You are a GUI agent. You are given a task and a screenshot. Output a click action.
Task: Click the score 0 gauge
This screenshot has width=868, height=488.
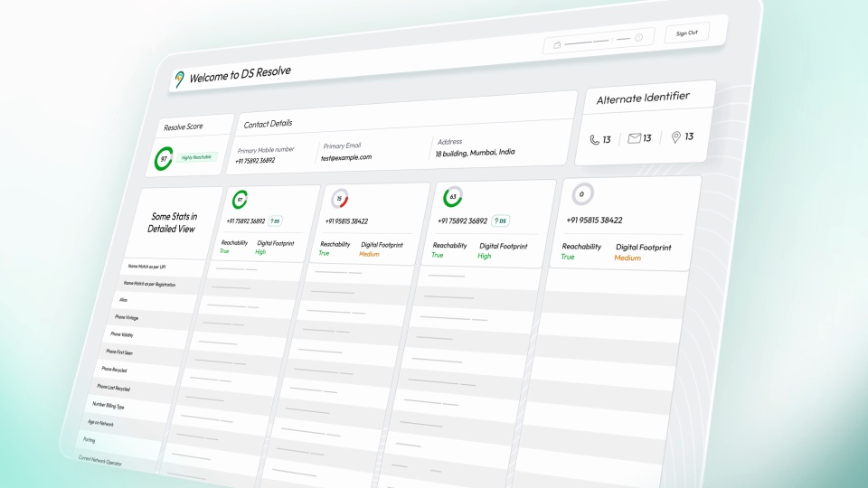pos(581,193)
